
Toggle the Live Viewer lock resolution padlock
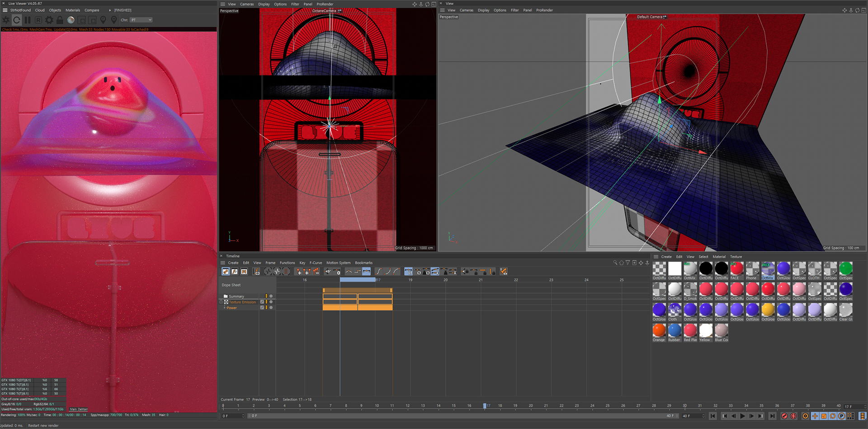[60, 20]
